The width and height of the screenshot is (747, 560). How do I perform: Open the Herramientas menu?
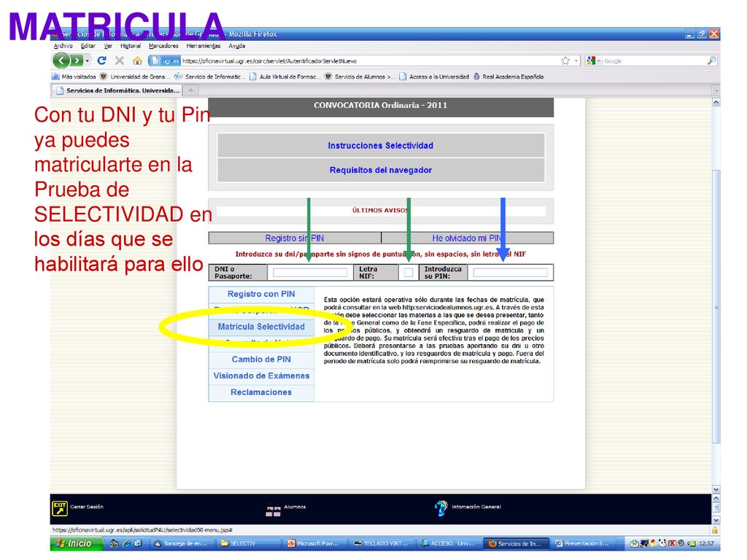(x=204, y=46)
